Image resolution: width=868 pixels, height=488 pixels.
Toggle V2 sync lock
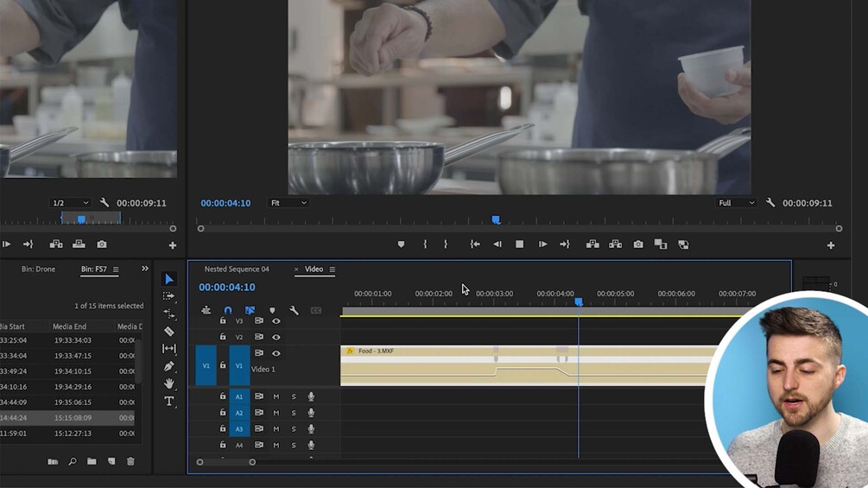pos(258,336)
